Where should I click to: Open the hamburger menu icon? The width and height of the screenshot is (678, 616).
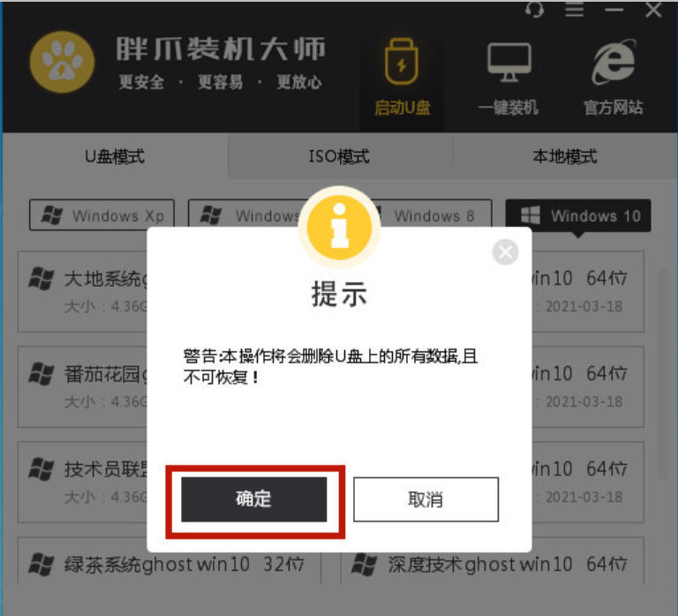point(574,9)
